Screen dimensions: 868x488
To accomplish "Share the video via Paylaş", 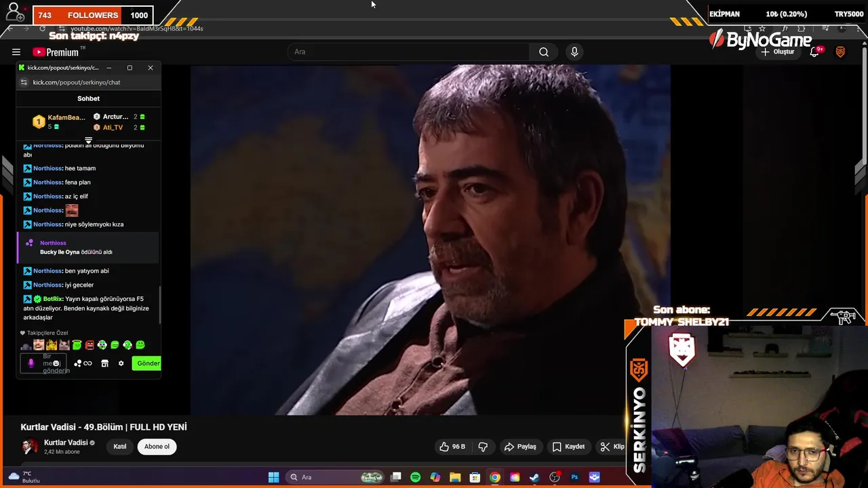I will click(520, 447).
